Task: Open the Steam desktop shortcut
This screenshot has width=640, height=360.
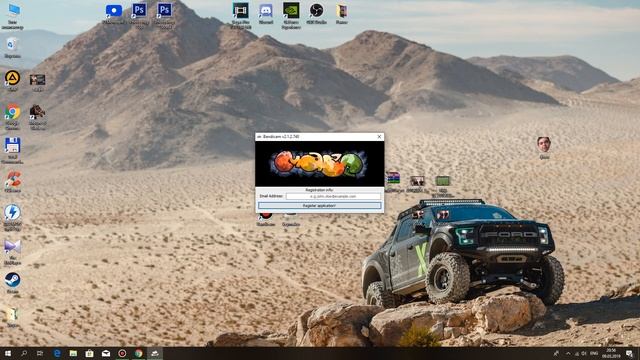Action: tap(12, 283)
